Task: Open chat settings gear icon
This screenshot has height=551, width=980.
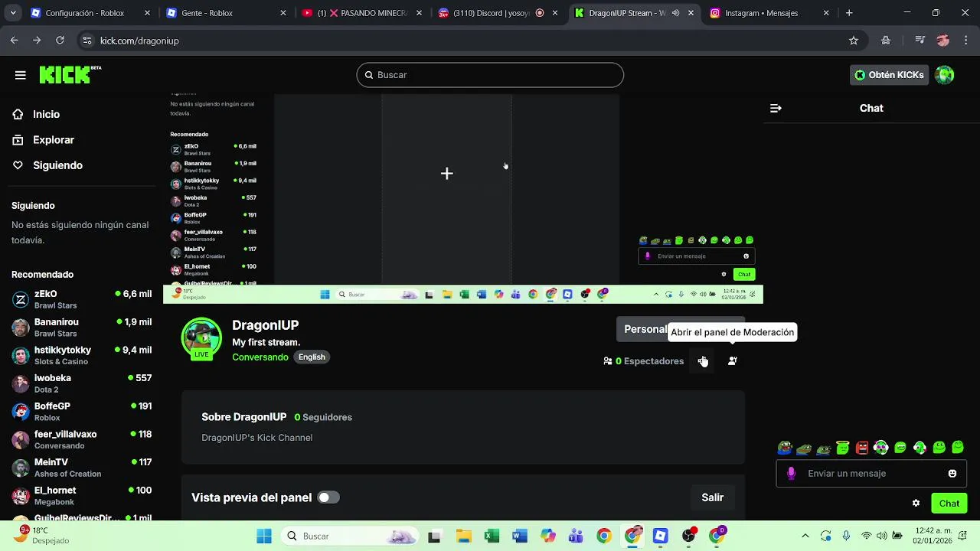Action: click(916, 504)
